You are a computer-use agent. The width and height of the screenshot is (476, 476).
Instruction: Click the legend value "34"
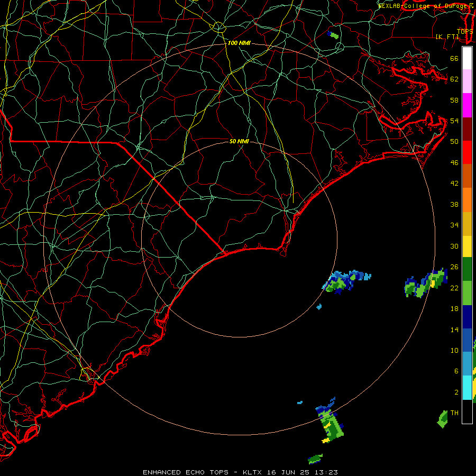tap(454, 225)
